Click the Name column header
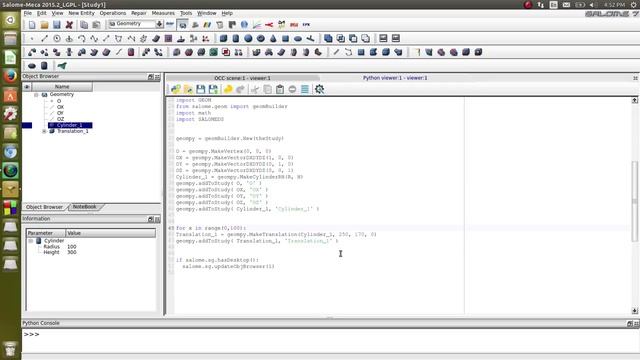Screen dimensions: 640x360 point(62,87)
